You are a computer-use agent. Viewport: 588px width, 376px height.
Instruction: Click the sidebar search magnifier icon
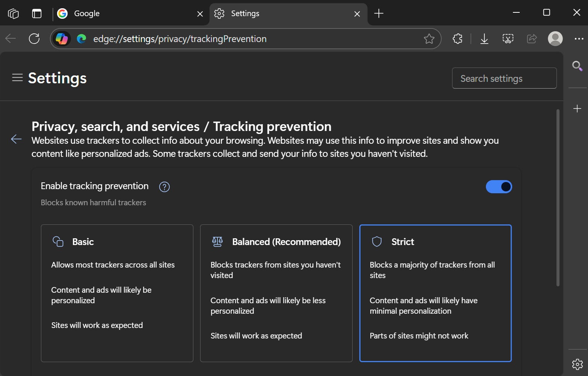(577, 66)
